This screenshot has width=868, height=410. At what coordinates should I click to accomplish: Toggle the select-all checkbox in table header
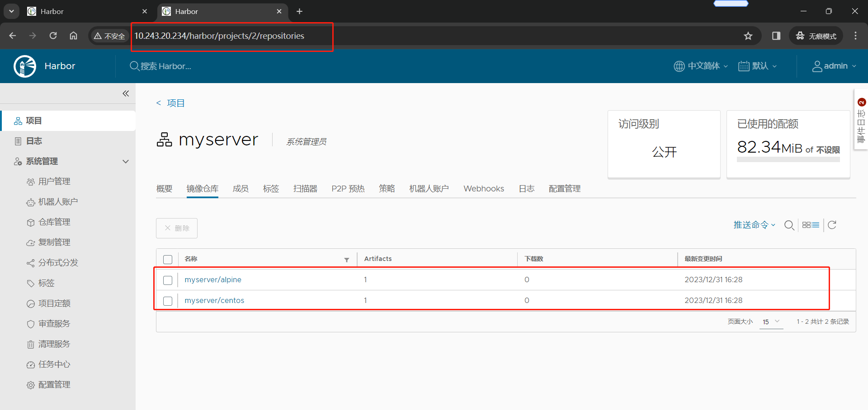(x=168, y=259)
